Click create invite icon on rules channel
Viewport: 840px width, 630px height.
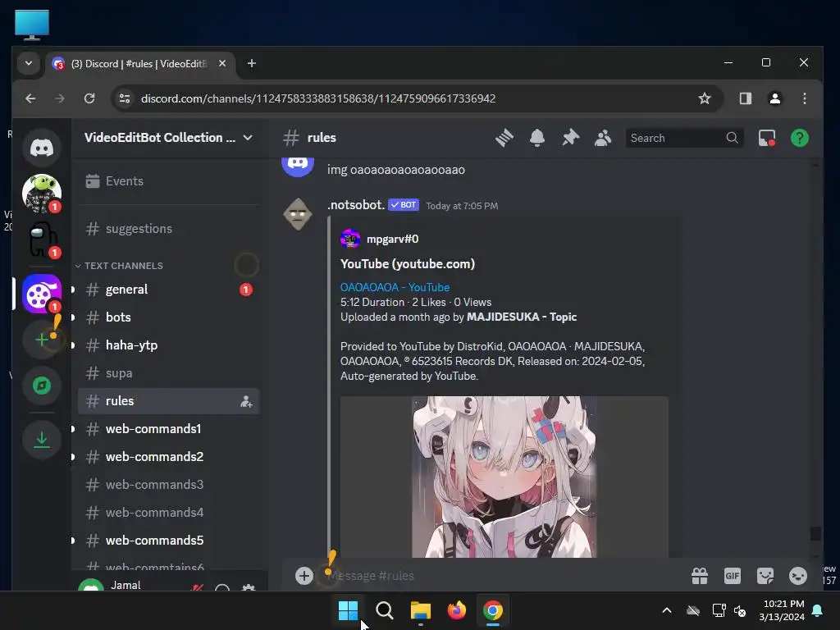(x=246, y=401)
